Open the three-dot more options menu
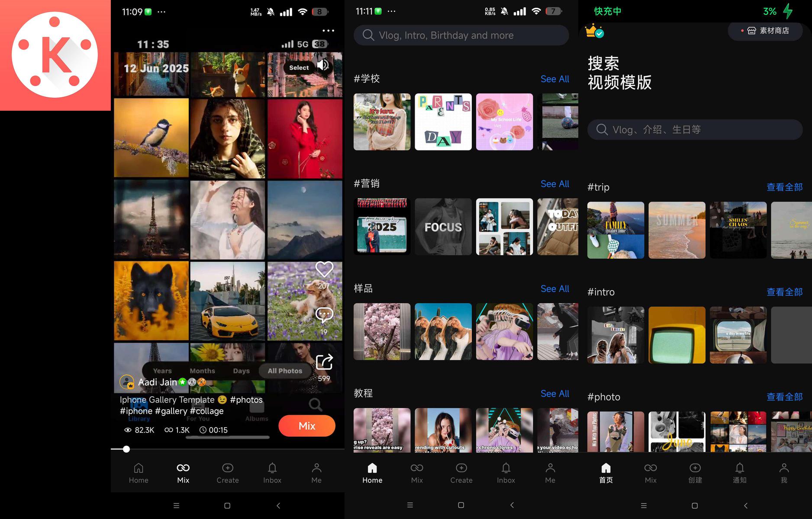Image resolution: width=812 pixels, height=519 pixels. pyautogui.click(x=328, y=31)
